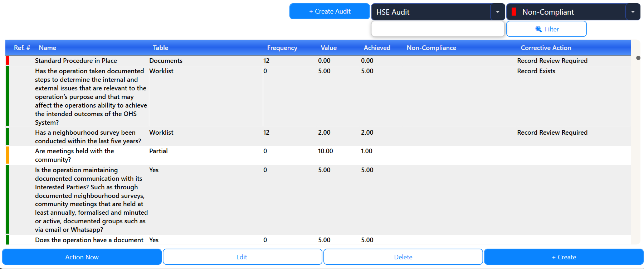This screenshot has height=269, width=644.
Task: Click the HSE Audit combo box text
Action: pos(393,12)
